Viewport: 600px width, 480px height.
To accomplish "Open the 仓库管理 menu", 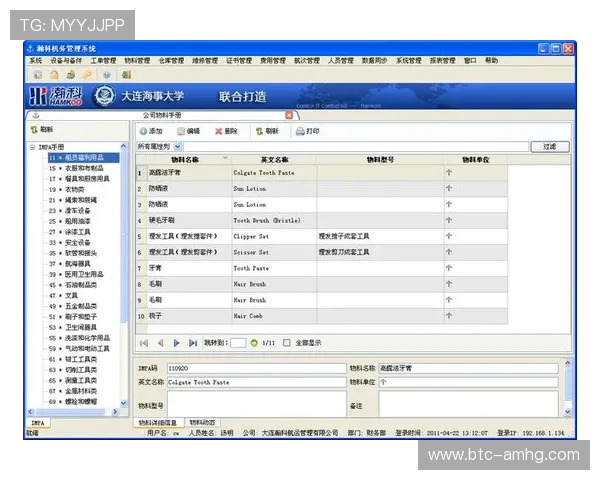I will pyautogui.click(x=171, y=60).
